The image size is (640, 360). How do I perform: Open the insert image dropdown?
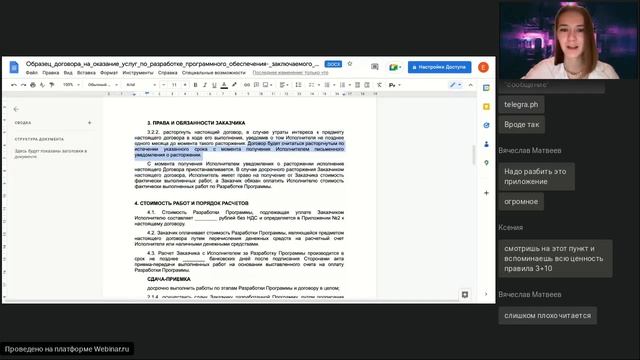pyautogui.click(x=268, y=85)
